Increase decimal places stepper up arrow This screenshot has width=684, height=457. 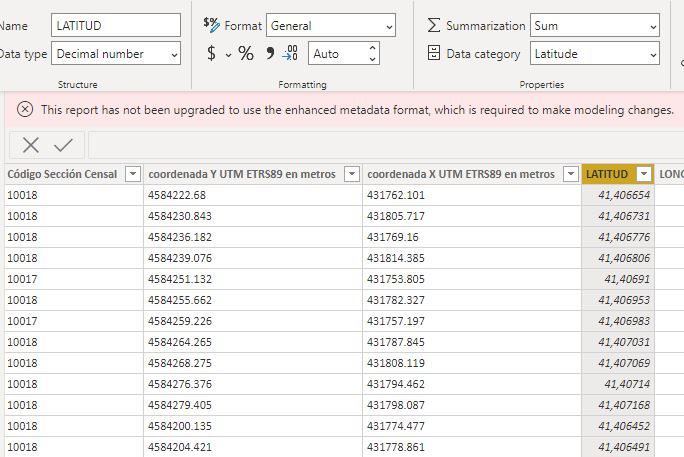(x=372, y=48)
